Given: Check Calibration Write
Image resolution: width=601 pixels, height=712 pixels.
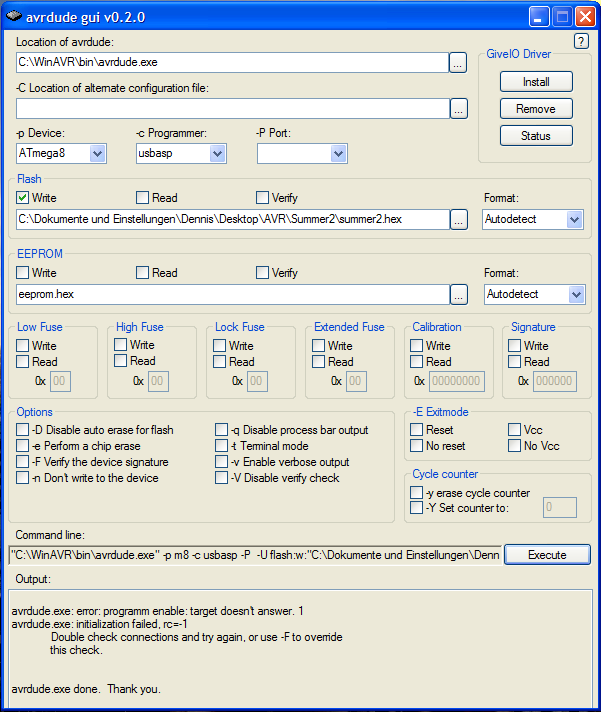Looking at the screenshot, I should [x=416, y=346].
